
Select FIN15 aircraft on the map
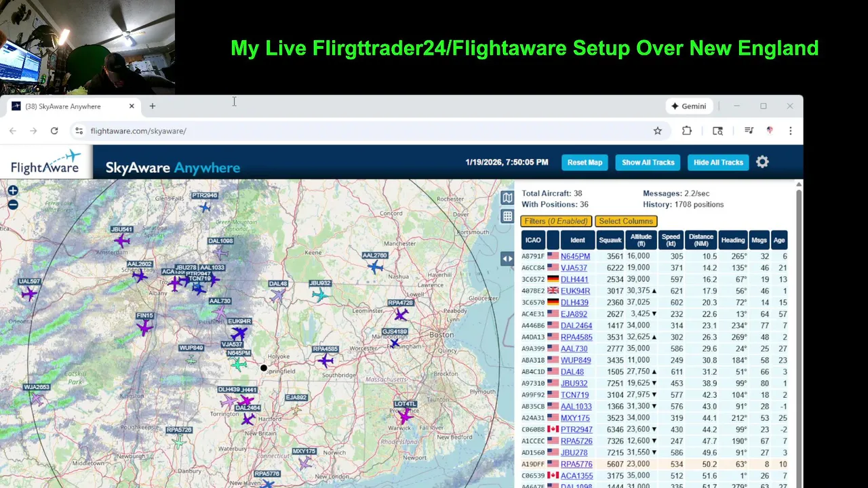click(144, 328)
